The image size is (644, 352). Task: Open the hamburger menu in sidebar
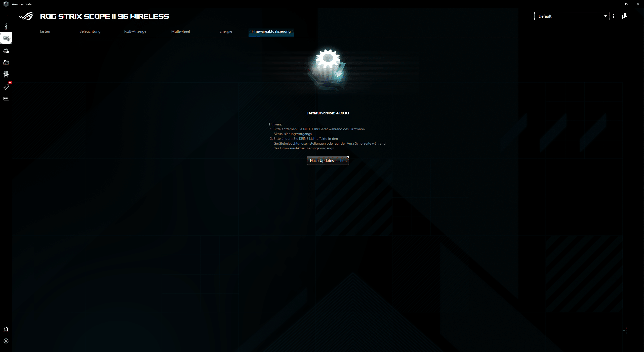(x=6, y=14)
